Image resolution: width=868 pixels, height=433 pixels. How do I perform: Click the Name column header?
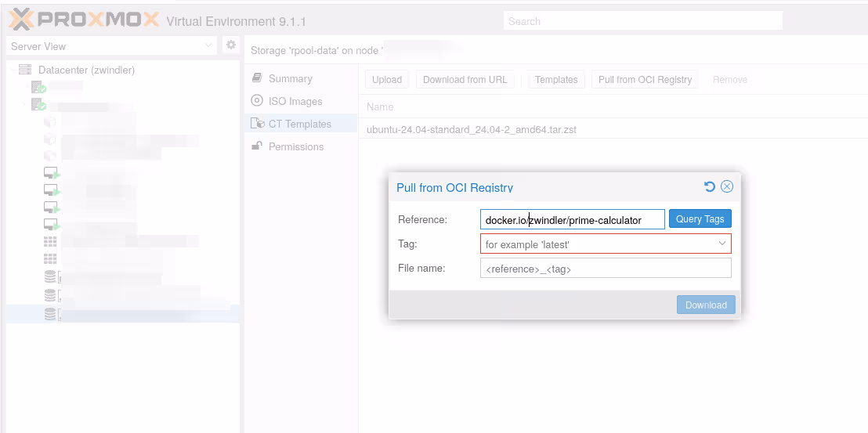(380, 106)
